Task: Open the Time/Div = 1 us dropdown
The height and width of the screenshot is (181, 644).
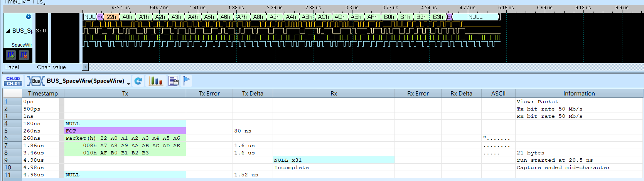Action: [x=44, y=3]
